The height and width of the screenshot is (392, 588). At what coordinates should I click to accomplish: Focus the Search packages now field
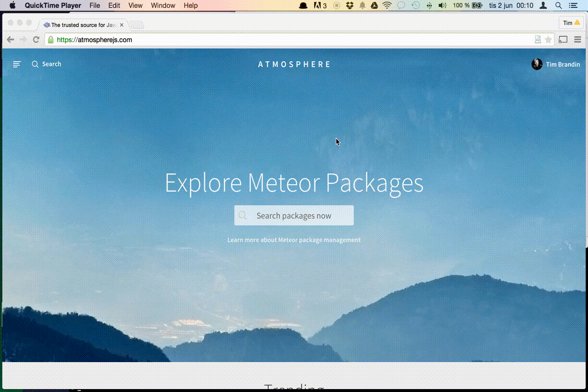(294, 216)
